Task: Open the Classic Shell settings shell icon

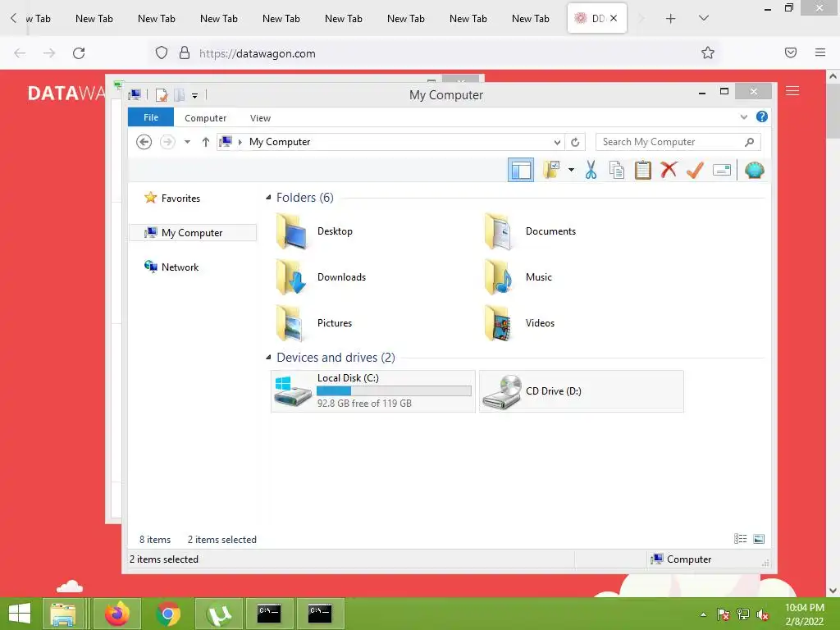Action: tap(755, 171)
